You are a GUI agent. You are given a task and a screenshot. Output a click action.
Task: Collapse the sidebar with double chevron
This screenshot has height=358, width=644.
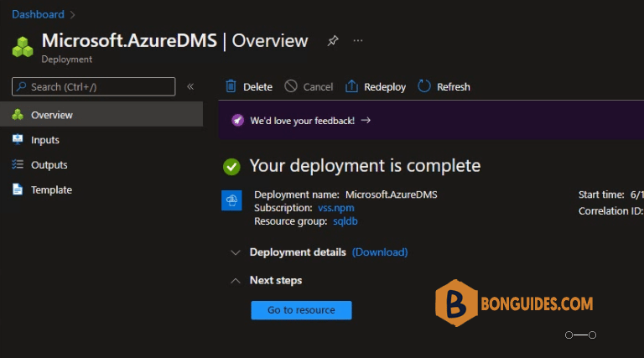coord(190,86)
